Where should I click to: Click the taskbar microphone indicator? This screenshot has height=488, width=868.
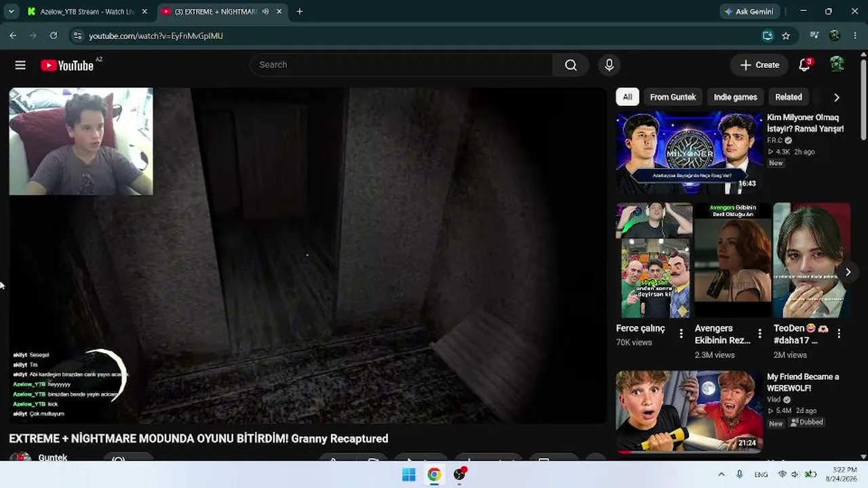pos(739,474)
